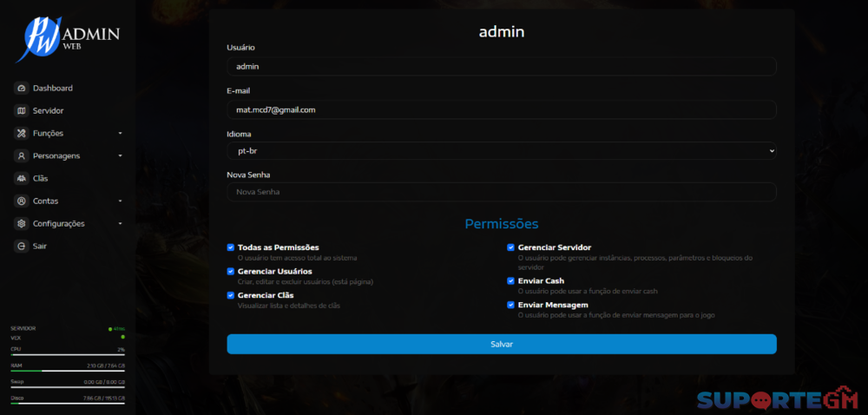Click the RAM usage progress bar
Image resolution: width=868 pixels, height=415 pixels.
(x=67, y=371)
